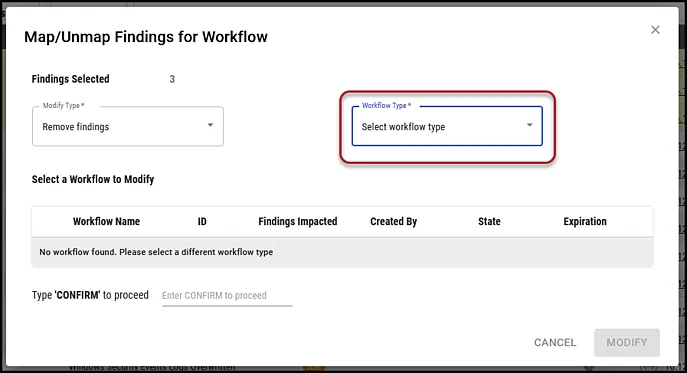Click the Created By column header

pos(393,222)
